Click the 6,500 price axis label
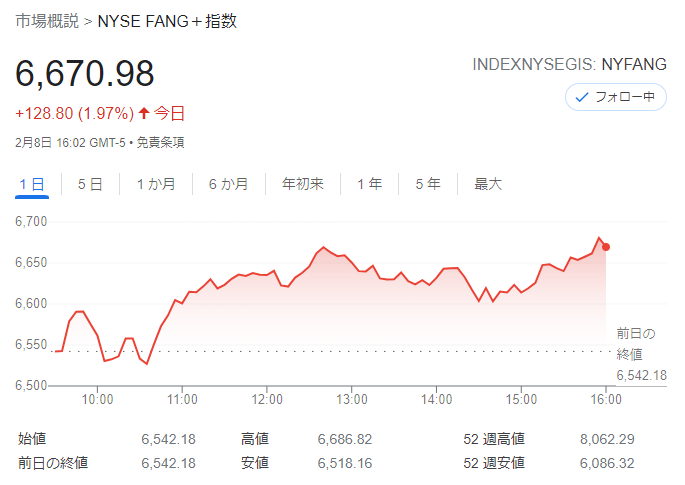685x485 pixels. click(31, 385)
